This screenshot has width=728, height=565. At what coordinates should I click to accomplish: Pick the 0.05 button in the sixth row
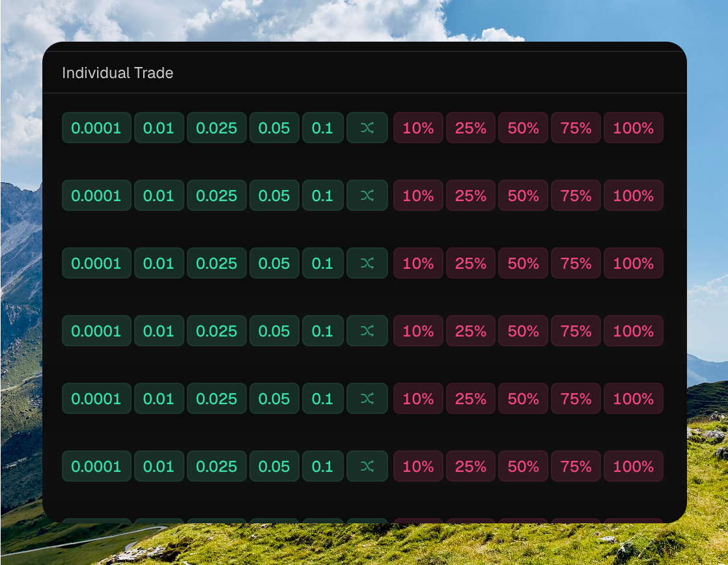(x=274, y=466)
